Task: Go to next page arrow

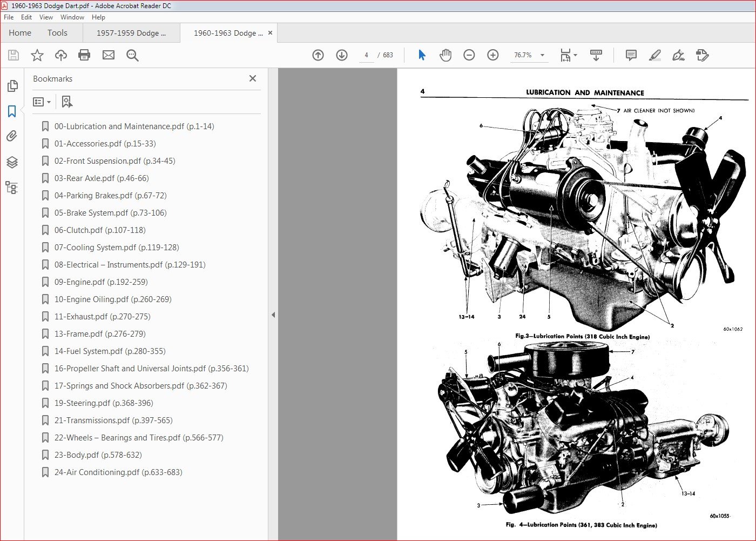Action: [342, 55]
